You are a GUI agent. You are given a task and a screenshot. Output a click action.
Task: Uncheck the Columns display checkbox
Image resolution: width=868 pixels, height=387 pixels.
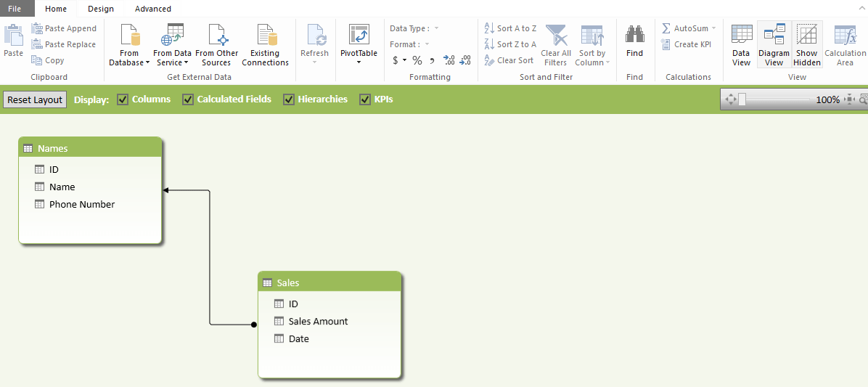click(x=123, y=99)
